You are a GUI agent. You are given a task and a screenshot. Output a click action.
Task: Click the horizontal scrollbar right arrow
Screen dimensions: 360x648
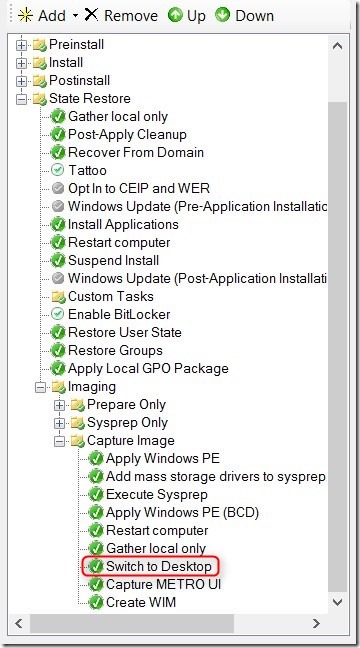tap(316, 623)
